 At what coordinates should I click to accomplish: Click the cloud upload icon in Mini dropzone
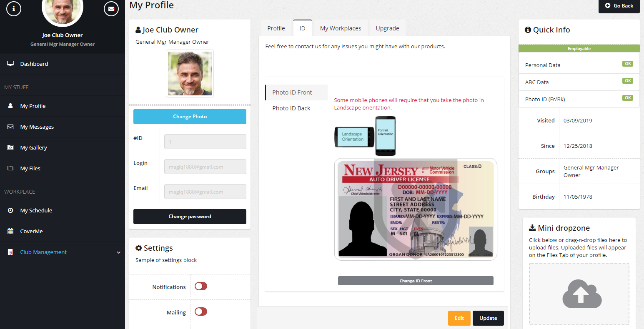click(581, 294)
